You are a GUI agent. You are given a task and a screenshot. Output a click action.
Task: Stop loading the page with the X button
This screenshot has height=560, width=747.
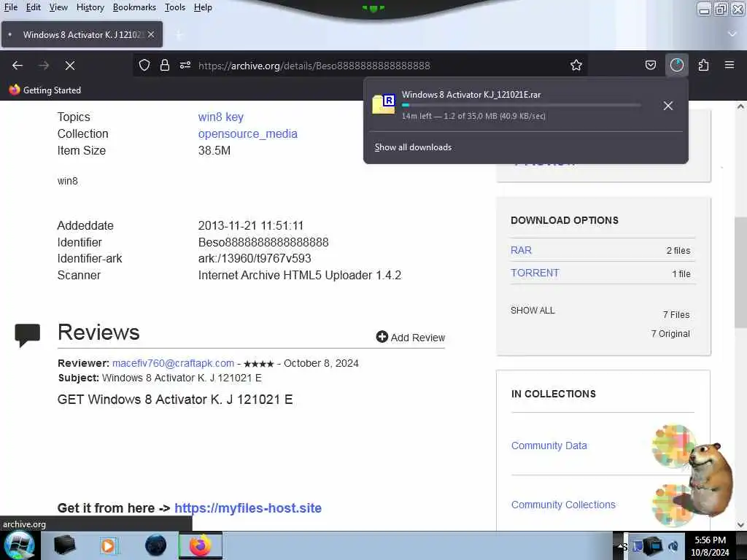point(70,65)
